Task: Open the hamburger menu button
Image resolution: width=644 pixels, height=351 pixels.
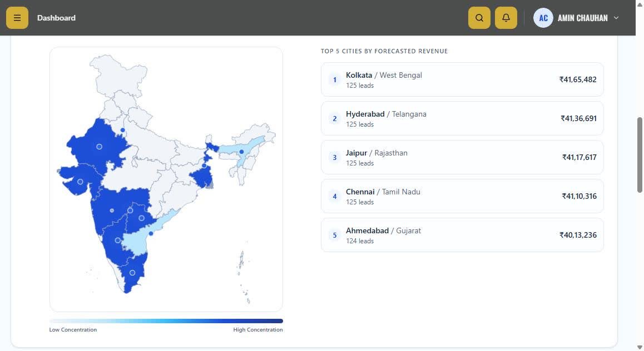Action: (x=17, y=18)
